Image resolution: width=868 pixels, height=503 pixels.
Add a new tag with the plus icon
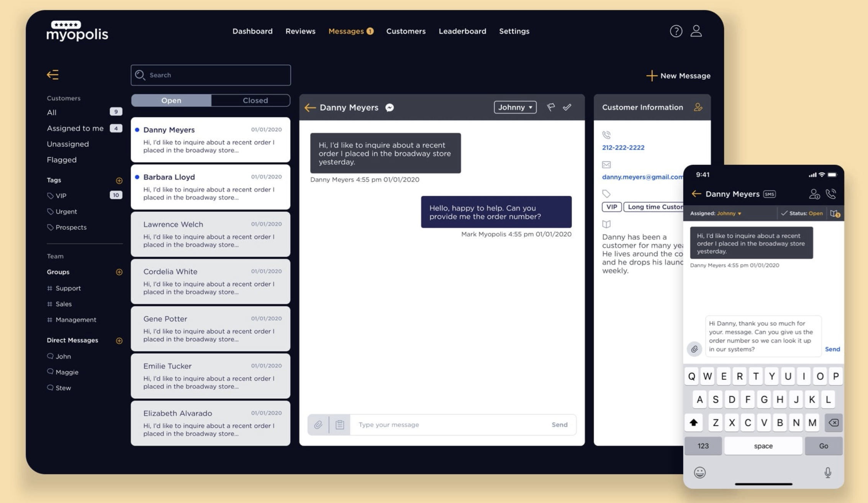coord(119,181)
